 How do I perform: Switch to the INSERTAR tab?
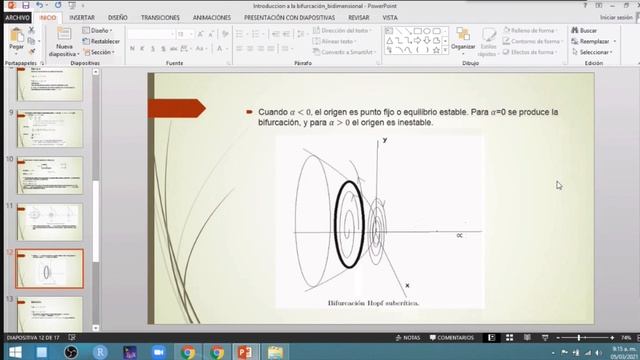click(x=82, y=18)
